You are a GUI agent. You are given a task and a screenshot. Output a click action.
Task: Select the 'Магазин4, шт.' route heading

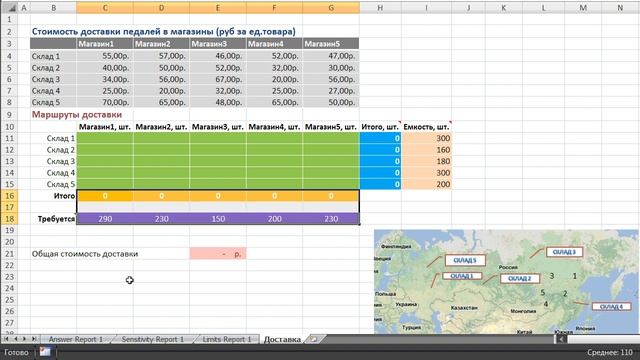click(274, 127)
